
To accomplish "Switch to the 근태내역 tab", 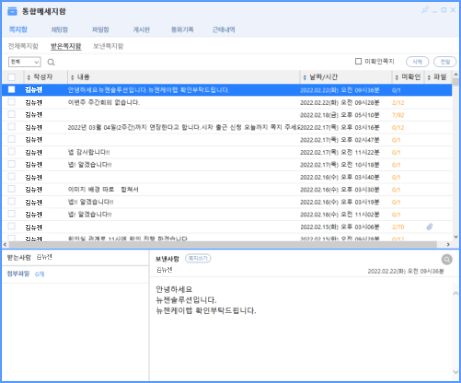I will click(x=224, y=29).
